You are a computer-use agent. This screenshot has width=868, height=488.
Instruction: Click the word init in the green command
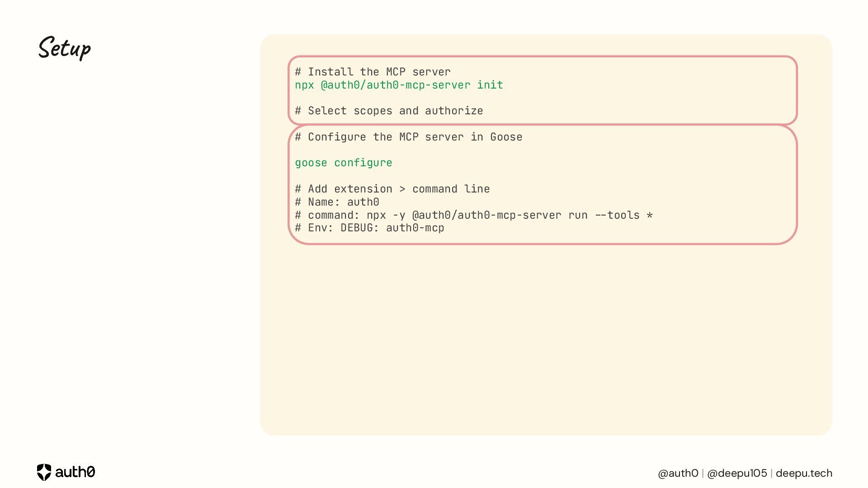click(x=490, y=85)
